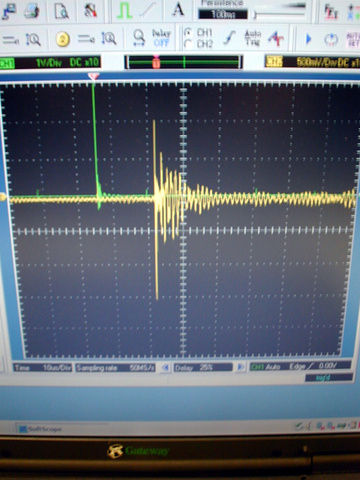This screenshot has width=360, height=480.
Task: Click the yellow round CH2 knob icon
Action: [62, 40]
